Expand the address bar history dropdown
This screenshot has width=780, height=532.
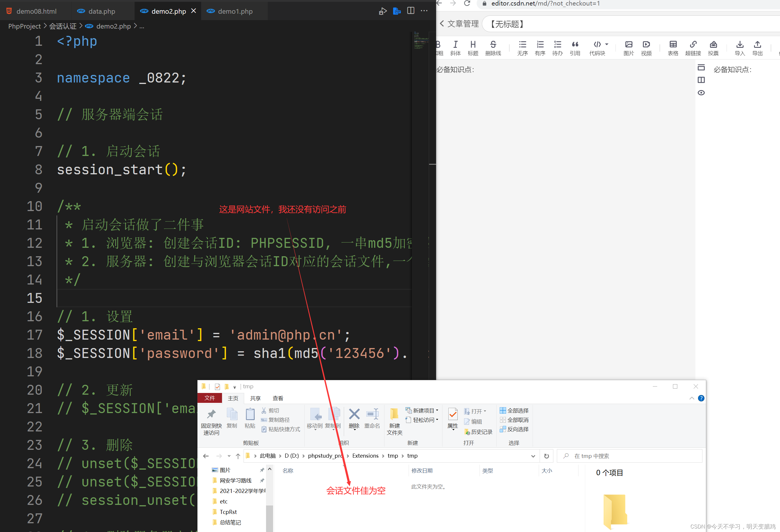[x=533, y=456]
